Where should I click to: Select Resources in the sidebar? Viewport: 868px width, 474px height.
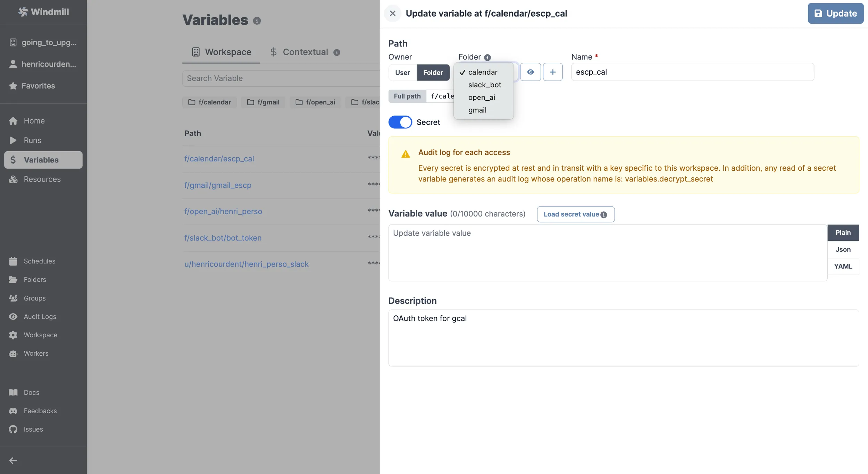pos(42,179)
